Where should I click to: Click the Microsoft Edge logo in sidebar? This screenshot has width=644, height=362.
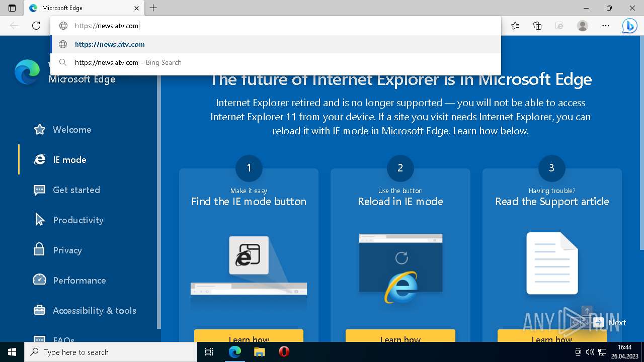click(x=27, y=72)
